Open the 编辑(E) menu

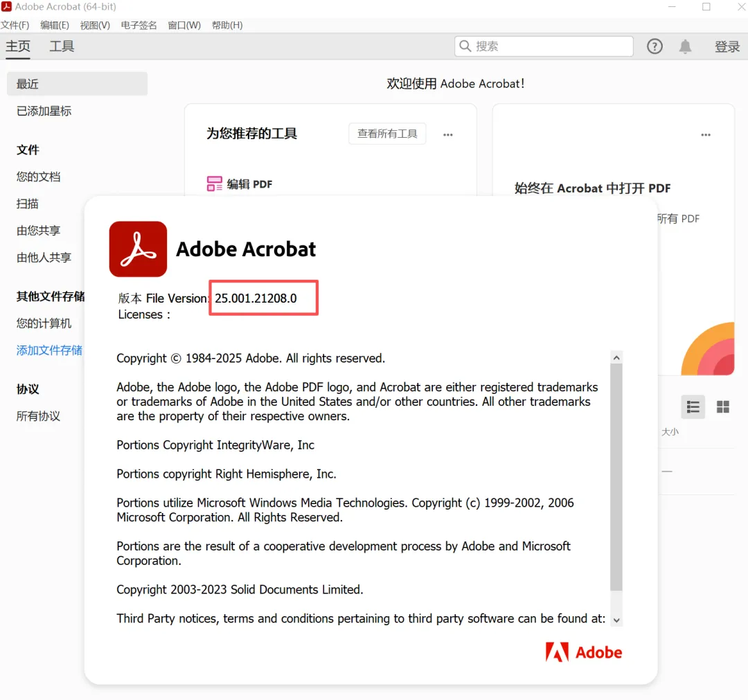55,26
